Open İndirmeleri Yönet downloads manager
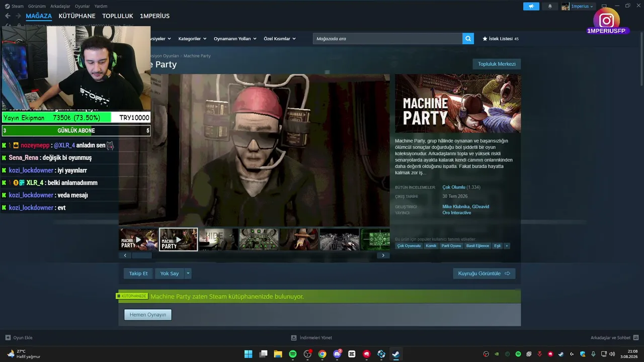The width and height of the screenshot is (644, 362). [311, 338]
